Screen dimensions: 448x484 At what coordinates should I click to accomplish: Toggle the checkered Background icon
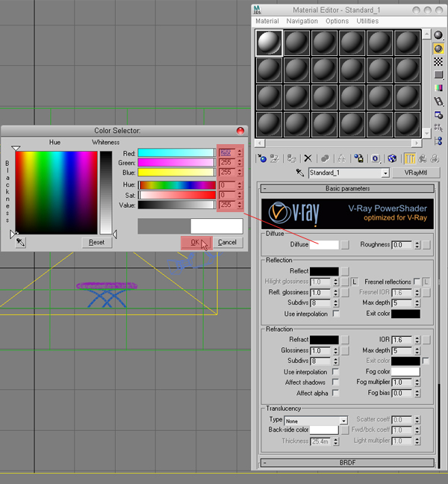click(438, 62)
